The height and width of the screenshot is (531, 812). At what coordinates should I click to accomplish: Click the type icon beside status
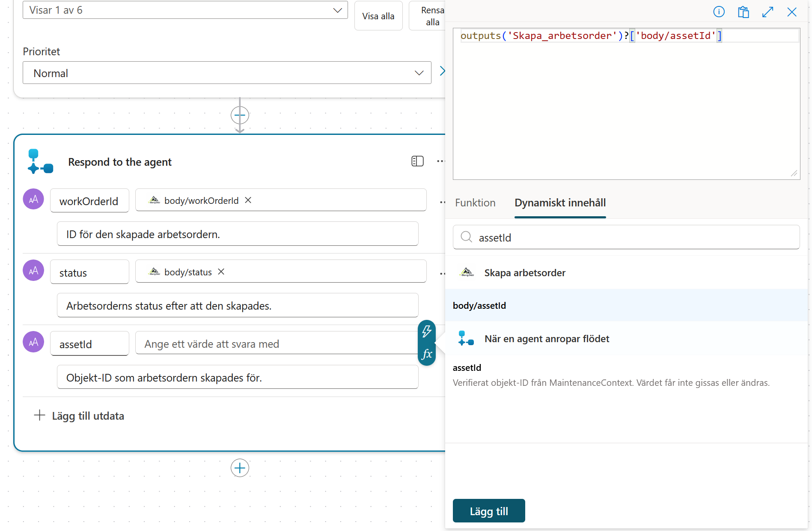coord(33,271)
